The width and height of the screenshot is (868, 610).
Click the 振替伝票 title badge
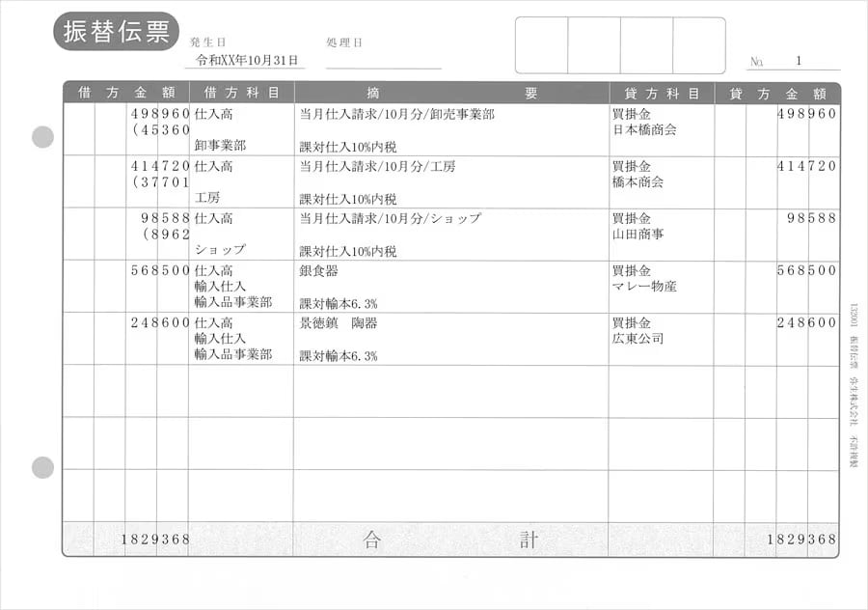click(x=116, y=32)
